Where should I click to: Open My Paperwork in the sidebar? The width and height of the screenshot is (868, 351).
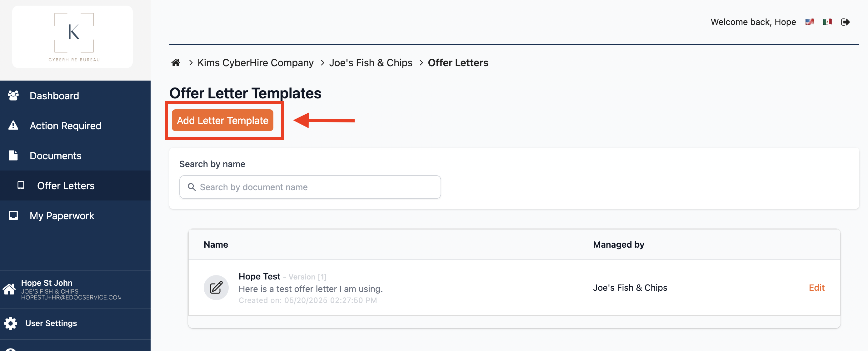(x=75, y=215)
